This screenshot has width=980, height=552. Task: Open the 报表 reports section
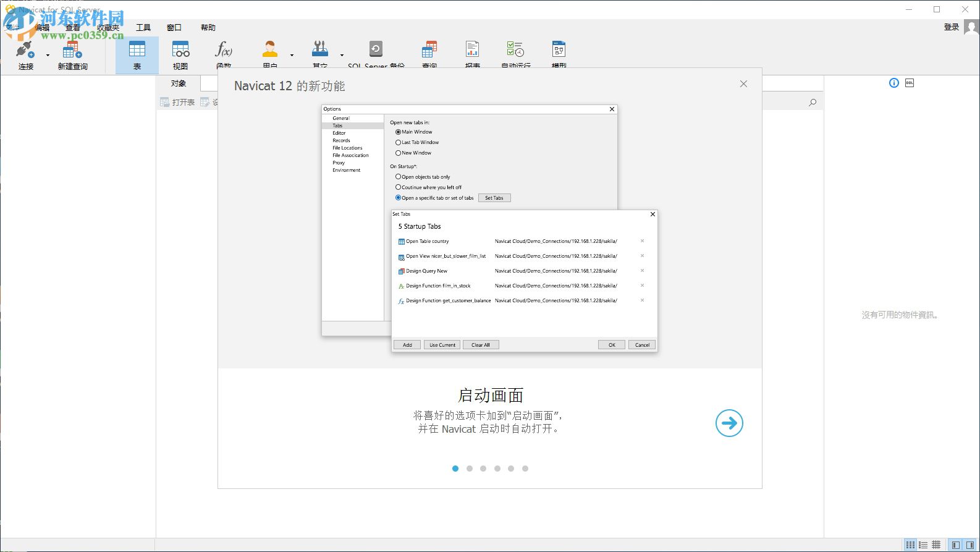tap(473, 55)
